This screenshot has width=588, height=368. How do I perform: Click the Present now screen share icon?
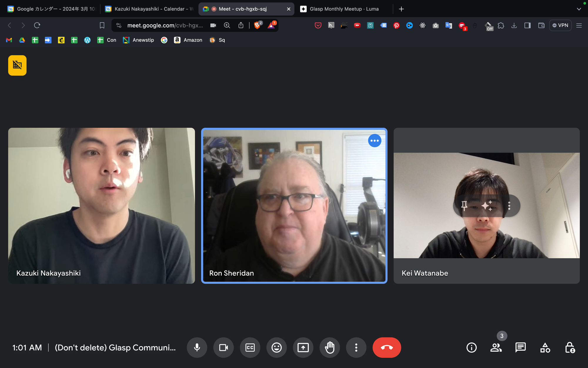tap(303, 347)
